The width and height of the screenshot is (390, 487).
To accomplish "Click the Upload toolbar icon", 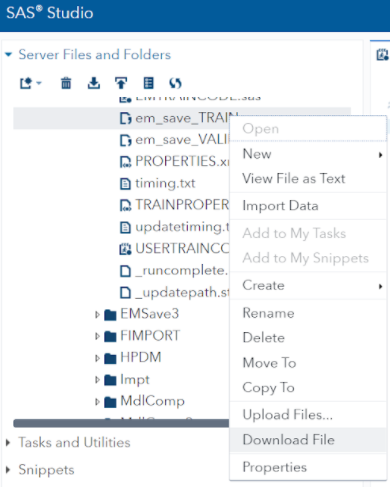I will (x=121, y=83).
